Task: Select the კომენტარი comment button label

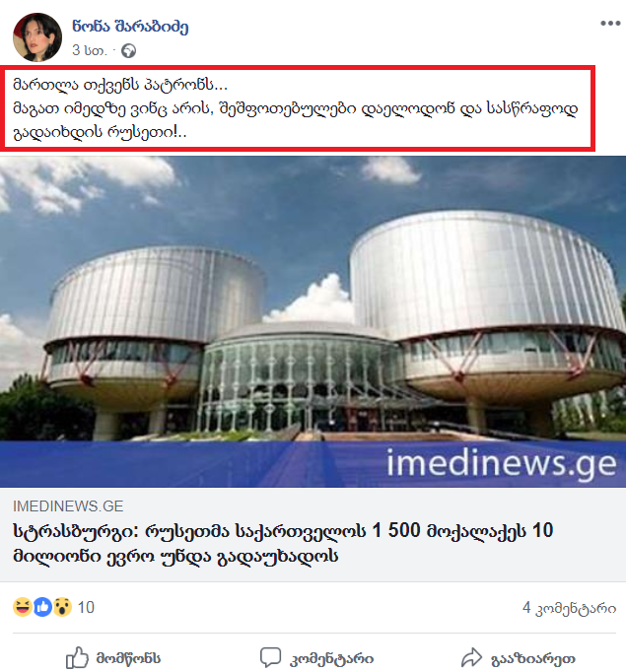Action: tap(331, 659)
